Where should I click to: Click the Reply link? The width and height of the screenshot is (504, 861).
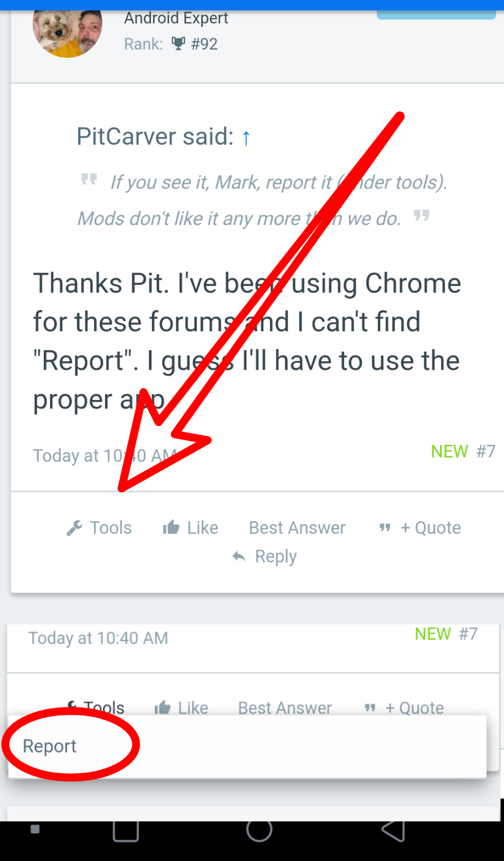click(276, 557)
